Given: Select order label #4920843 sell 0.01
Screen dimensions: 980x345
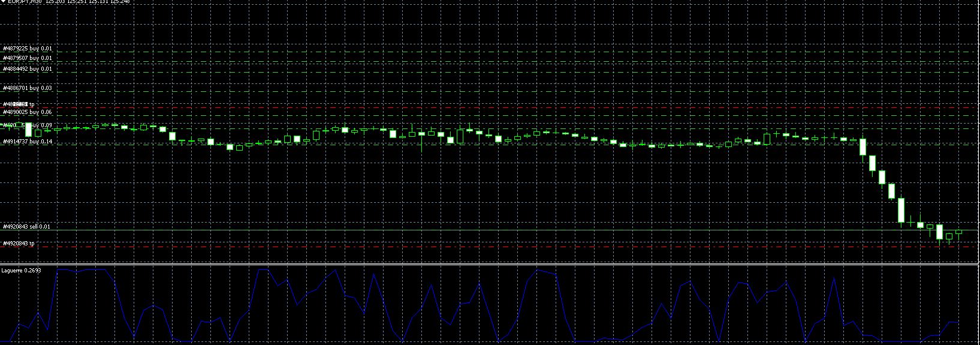Looking at the screenshot, I should point(27,227).
